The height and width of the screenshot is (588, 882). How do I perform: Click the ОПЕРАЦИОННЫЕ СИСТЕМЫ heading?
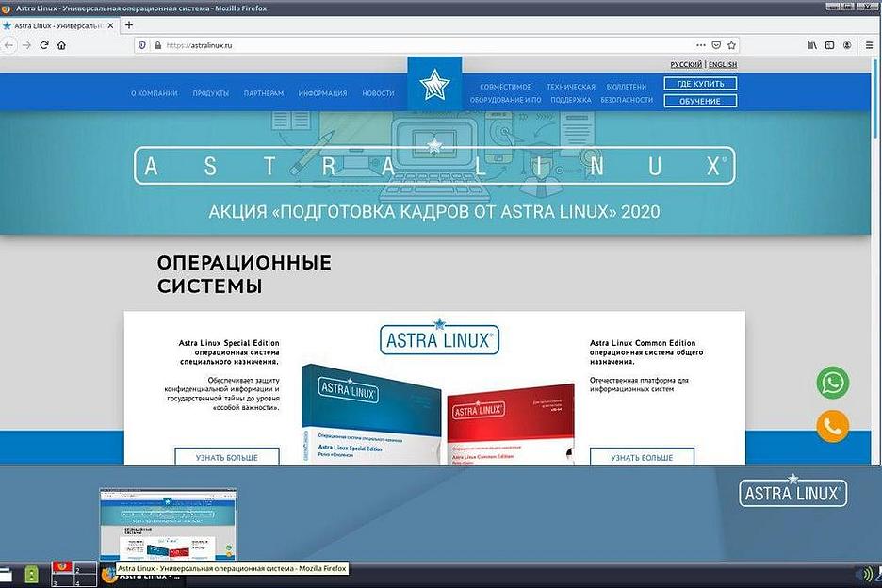pos(244,274)
